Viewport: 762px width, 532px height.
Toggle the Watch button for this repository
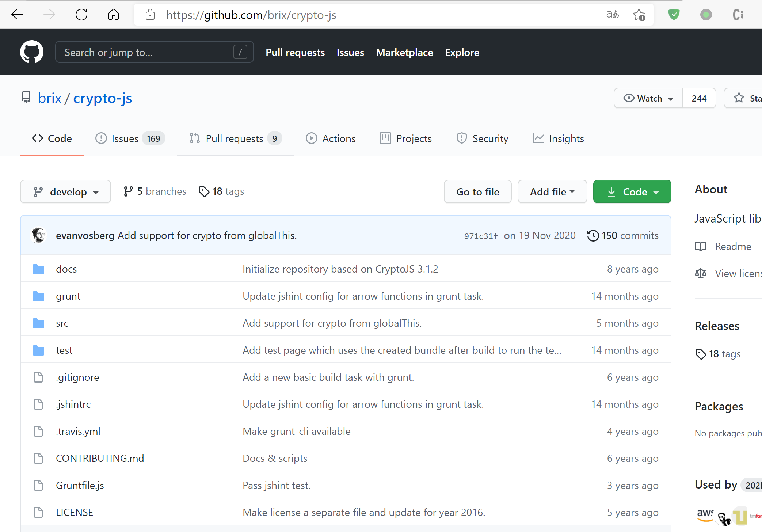click(648, 98)
